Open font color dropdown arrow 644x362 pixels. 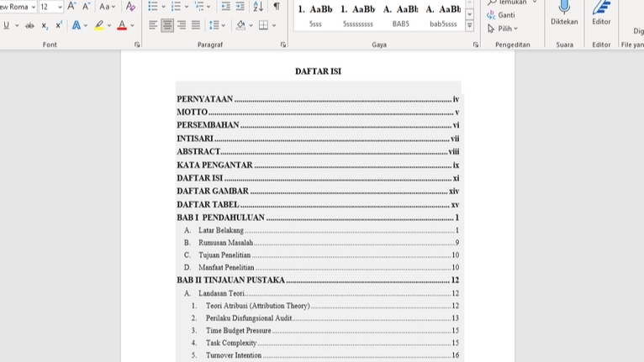(132, 25)
